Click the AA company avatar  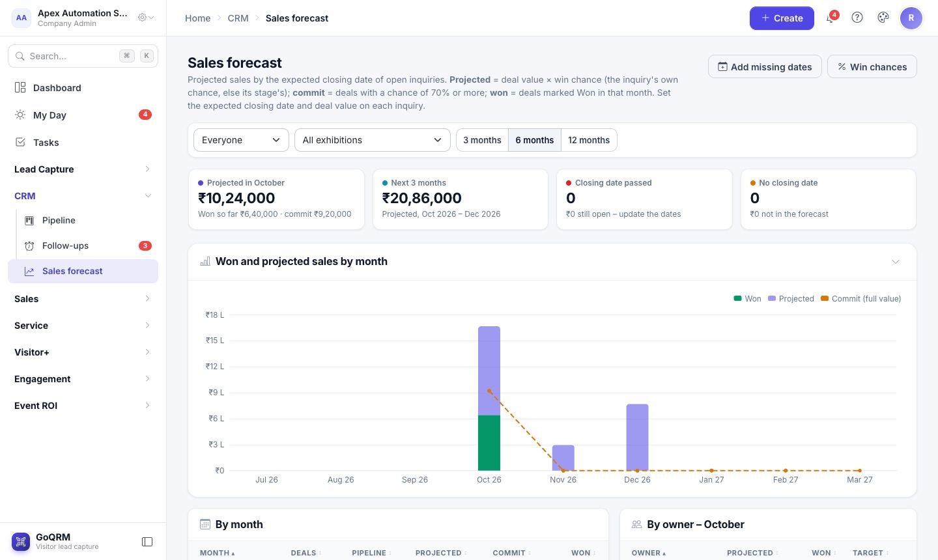click(21, 18)
